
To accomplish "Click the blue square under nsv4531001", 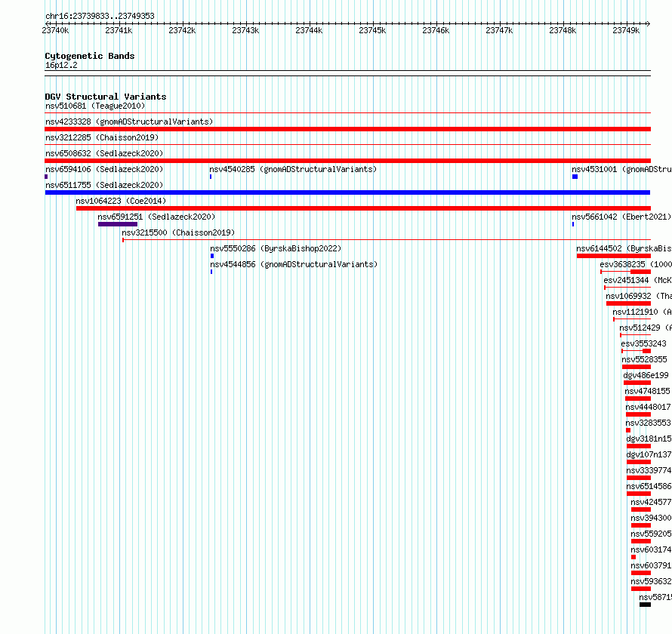I will 575,177.
